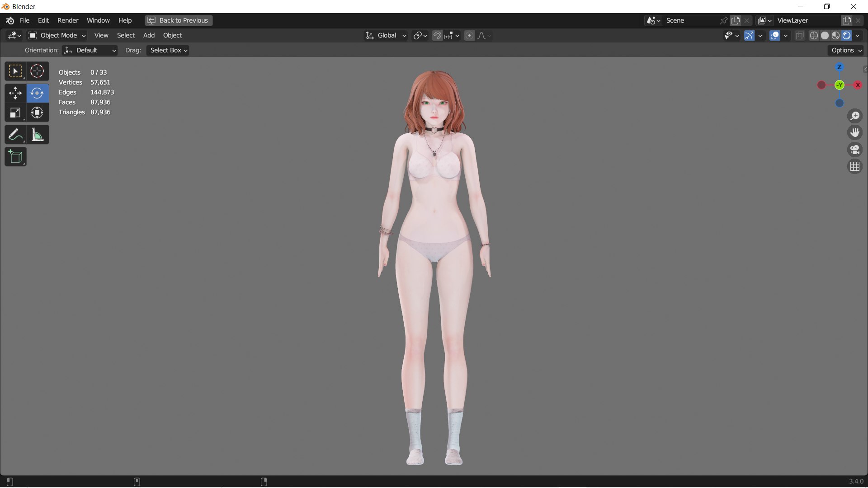868x488 pixels.
Task: Activate the 3D Cursor tool
Action: coord(37,71)
